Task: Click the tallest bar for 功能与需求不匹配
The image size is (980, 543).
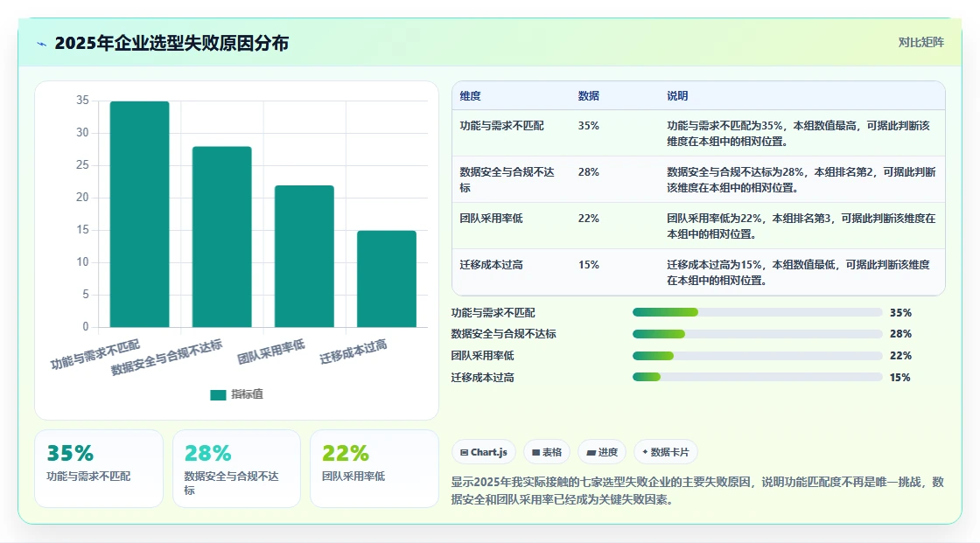Action: pyautogui.click(x=139, y=214)
